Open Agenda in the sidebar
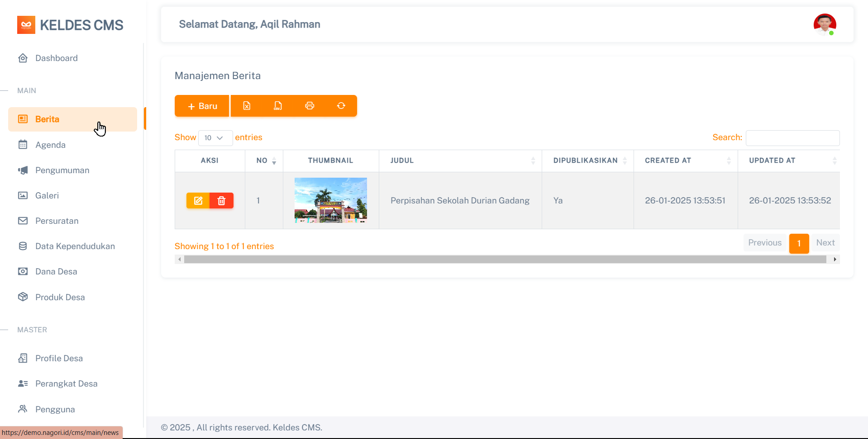The image size is (868, 439). pyautogui.click(x=50, y=145)
